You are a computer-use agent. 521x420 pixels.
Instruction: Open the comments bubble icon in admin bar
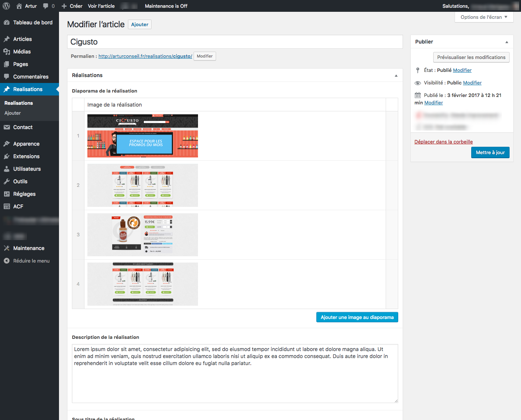click(x=46, y=6)
